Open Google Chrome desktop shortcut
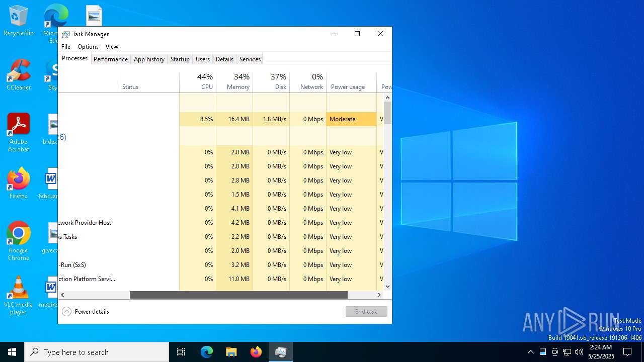The height and width of the screenshot is (362, 644). click(19, 241)
